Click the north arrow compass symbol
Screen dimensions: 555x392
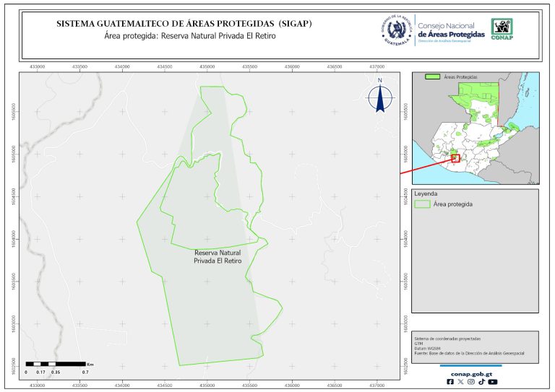(x=380, y=97)
